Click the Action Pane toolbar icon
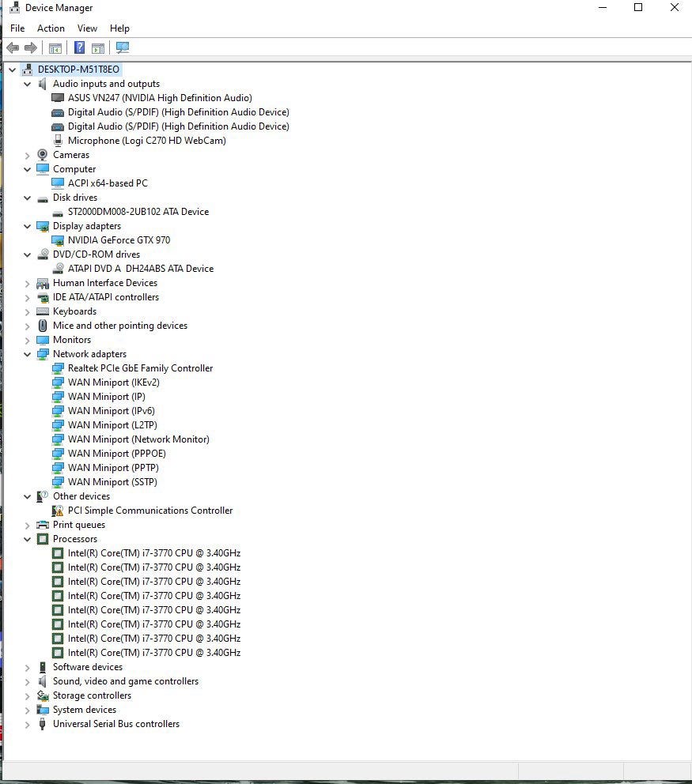Image resolution: width=692 pixels, height=784 pixels. tap(98, 48)
